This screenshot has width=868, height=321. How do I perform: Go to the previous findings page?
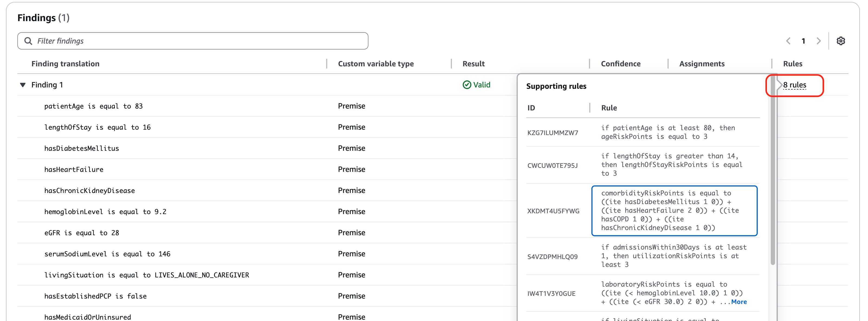tap(788, 41)
